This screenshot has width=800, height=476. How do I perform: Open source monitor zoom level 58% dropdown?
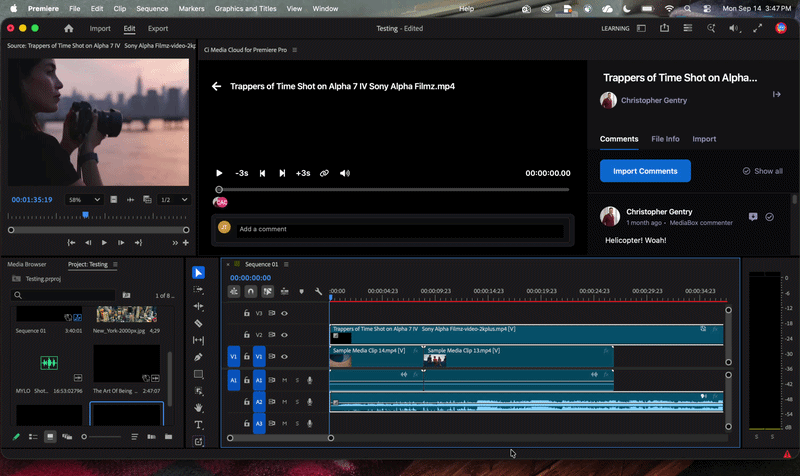pos(84,199)
